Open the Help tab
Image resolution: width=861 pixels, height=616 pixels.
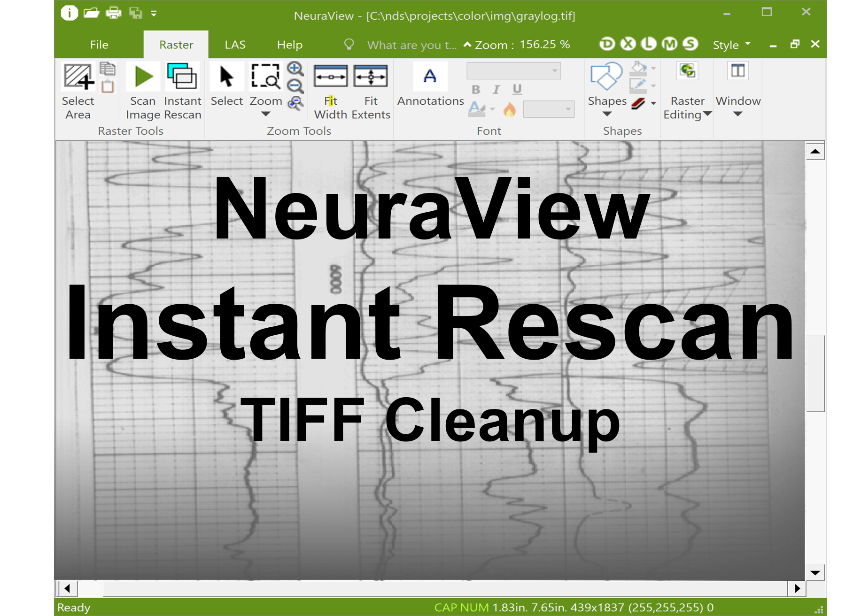pos(290,45)
